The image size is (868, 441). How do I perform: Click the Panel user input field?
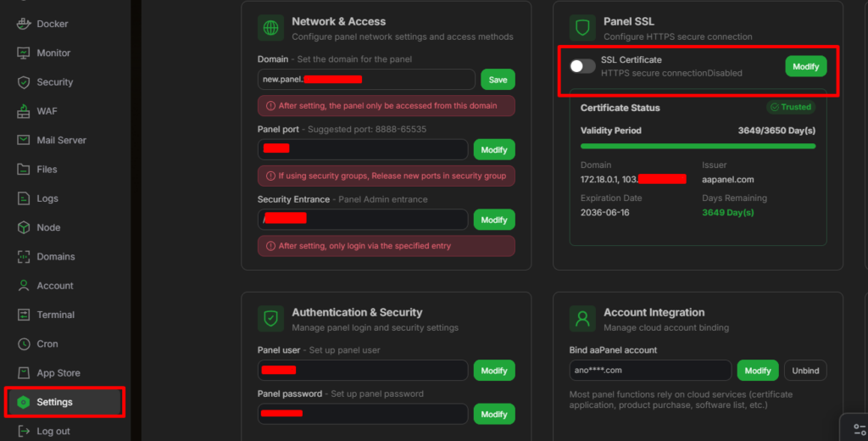coord(363,371)
